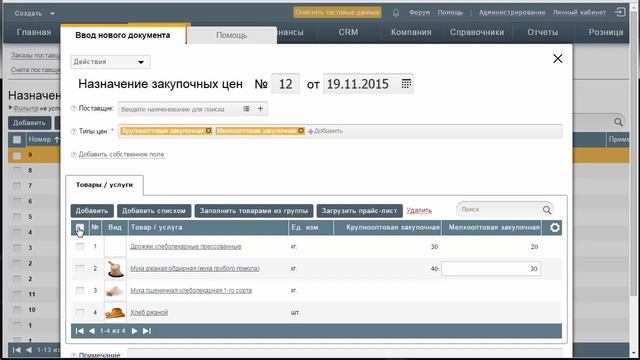Check background list row number 7 checkbox
Screen dimensions: 640x360
[17, 186]
